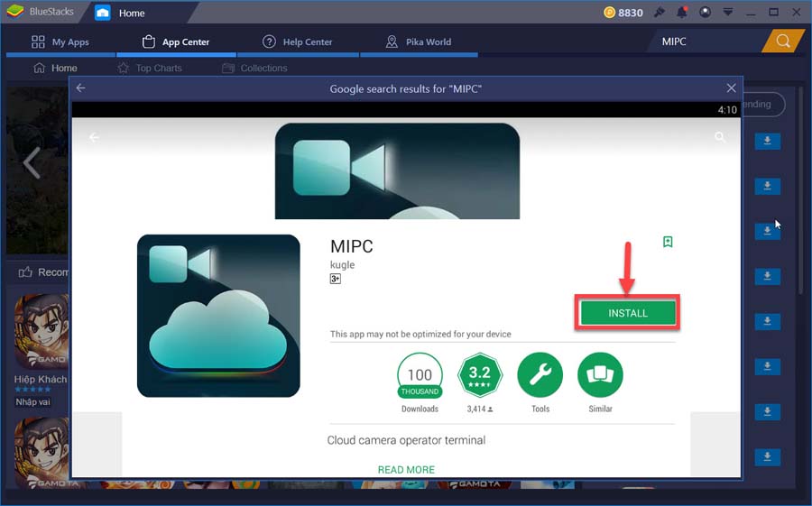Select the Collections sub-tab

[x=254, y=68]
